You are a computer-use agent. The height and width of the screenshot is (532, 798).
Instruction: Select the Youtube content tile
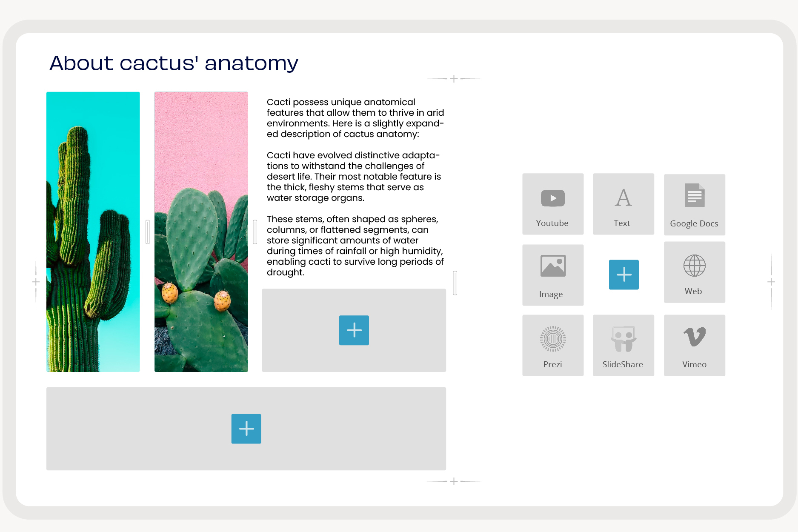552,204
